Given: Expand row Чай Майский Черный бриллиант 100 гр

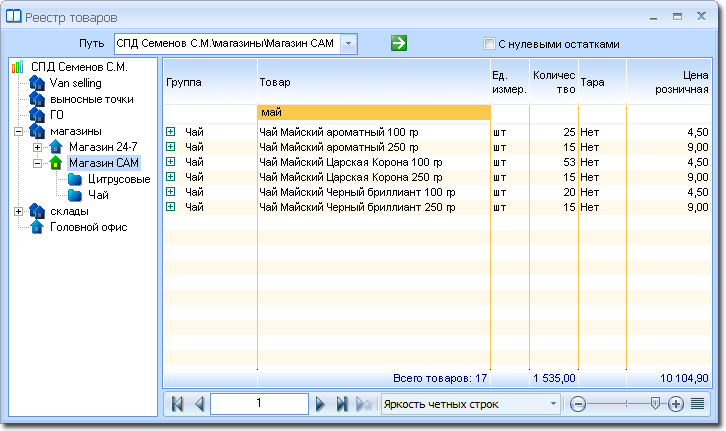Looking at the screenshot, I should (x=170, y=192).
